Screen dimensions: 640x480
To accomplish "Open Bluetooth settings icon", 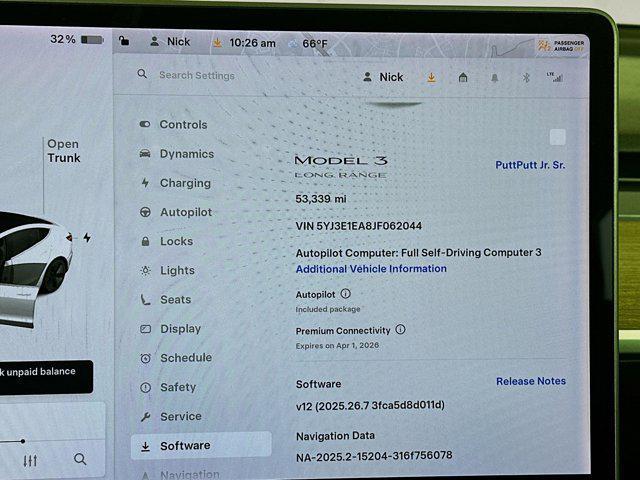I will tap(525, 77).
